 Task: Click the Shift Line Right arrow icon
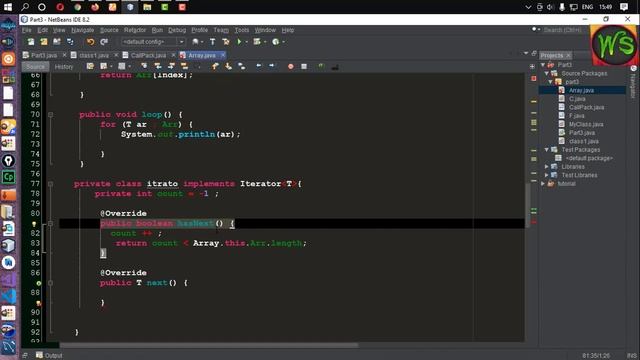[x=272, y=66]
